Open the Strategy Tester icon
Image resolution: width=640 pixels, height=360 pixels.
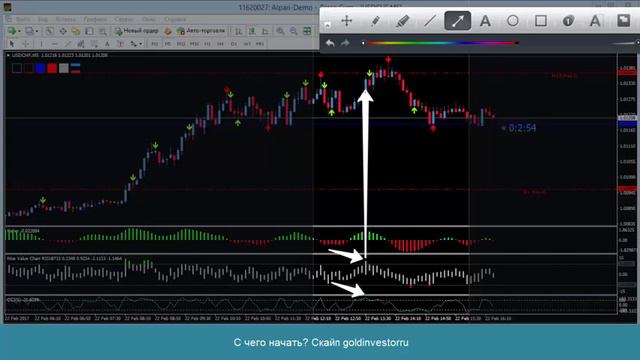(x=102, y=31)
